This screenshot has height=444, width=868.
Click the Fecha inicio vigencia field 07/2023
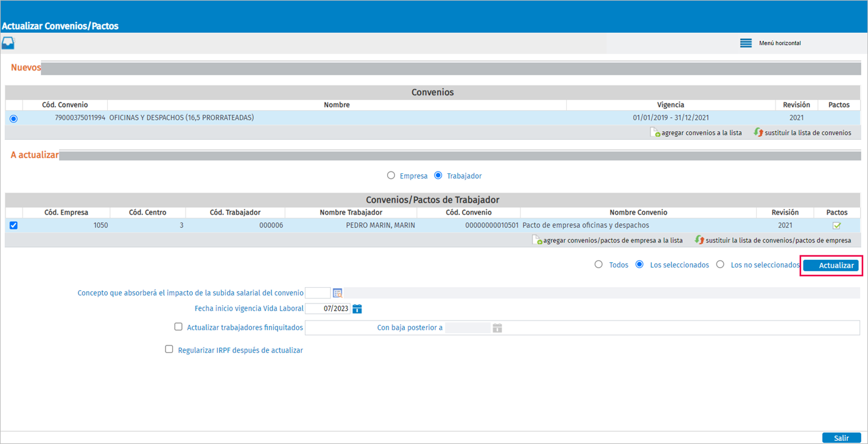(x=327, y=309)
